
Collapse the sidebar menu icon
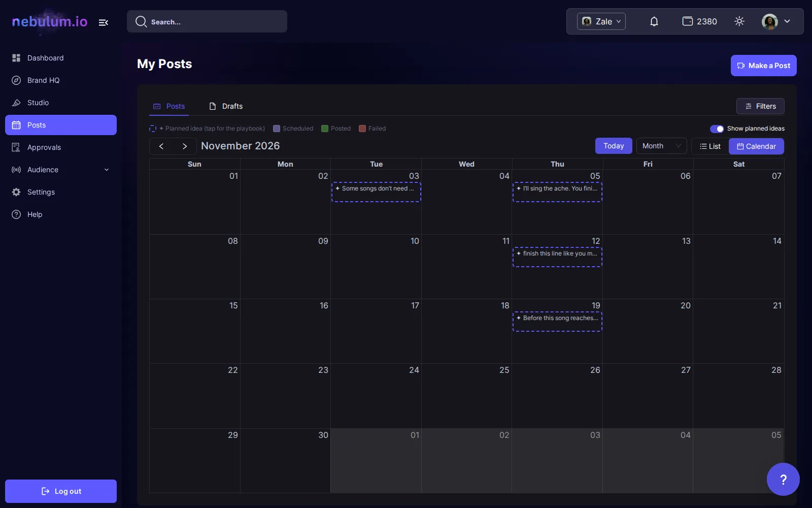coord(104,22)
